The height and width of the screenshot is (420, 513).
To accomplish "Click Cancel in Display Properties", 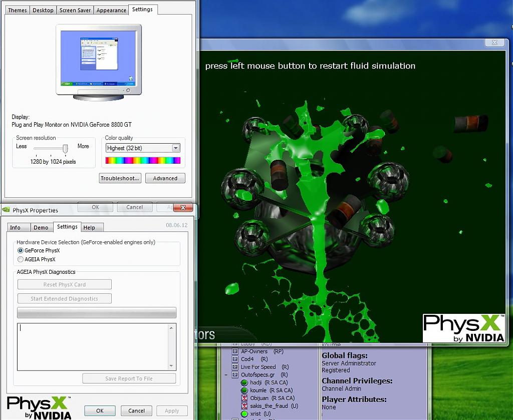I will (134, 207).
